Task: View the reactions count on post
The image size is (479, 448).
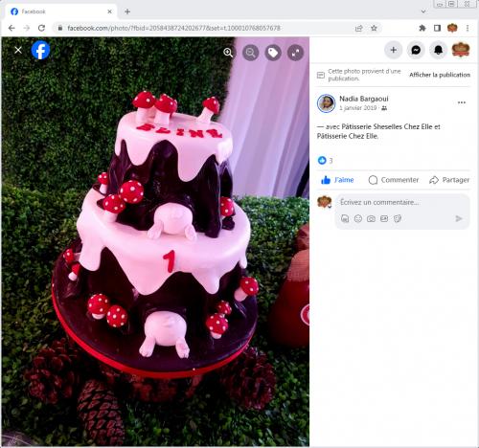Action: tap(326, 161)
